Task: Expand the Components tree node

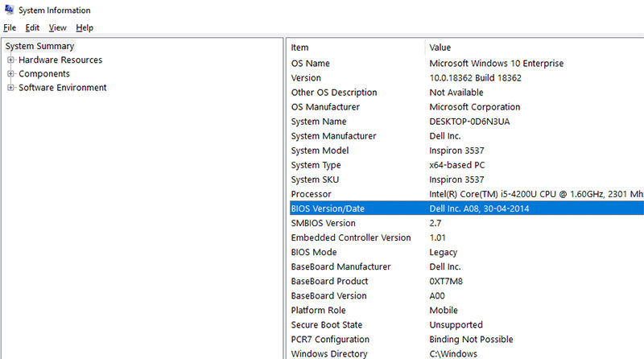Action: (11, 74)
